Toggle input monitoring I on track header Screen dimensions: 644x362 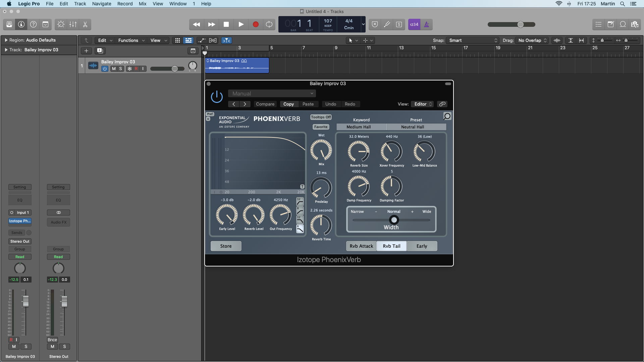tap(143, 69)
